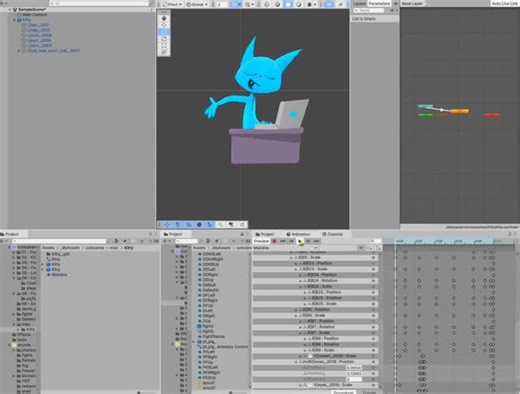The height and width of the screenshot is (394, 520).
Task: Step to previous keyframe in Animation window
Action: [291, 241]
